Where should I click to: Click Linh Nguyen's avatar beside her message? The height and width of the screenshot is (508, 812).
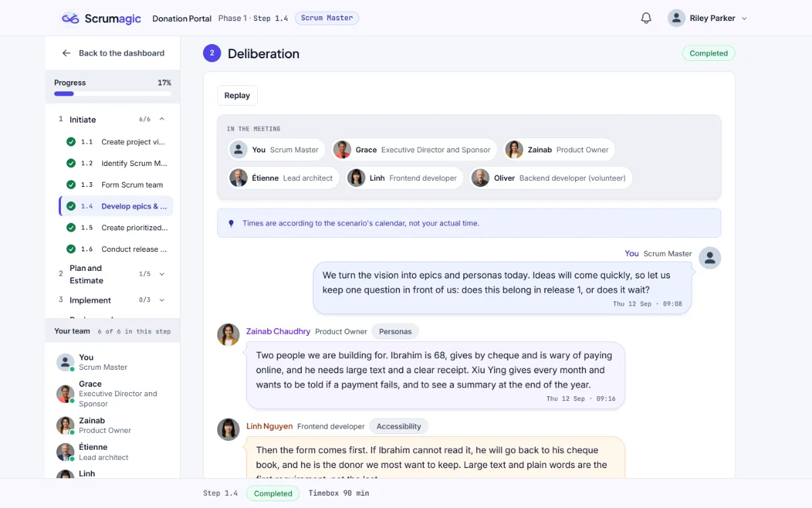(228, 429)
